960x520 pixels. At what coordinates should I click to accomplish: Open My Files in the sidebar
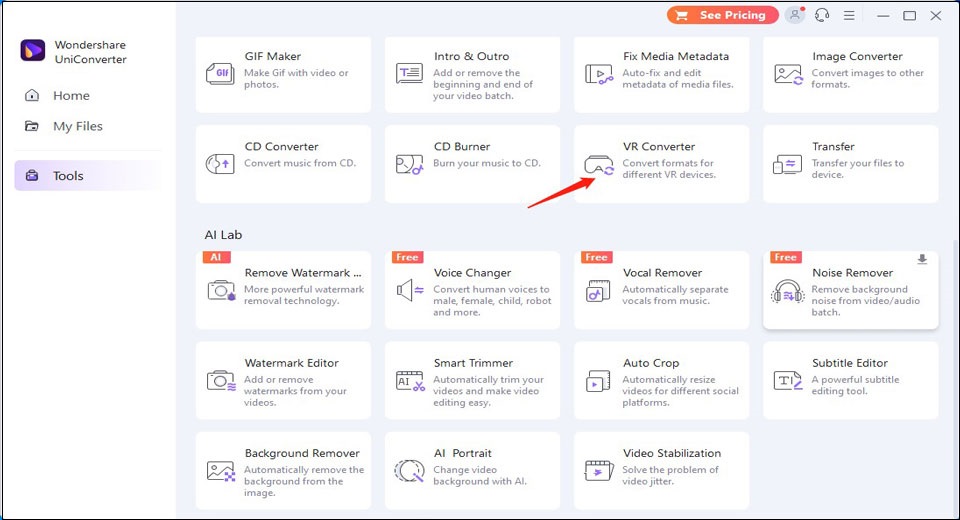(x=77, y=126)
